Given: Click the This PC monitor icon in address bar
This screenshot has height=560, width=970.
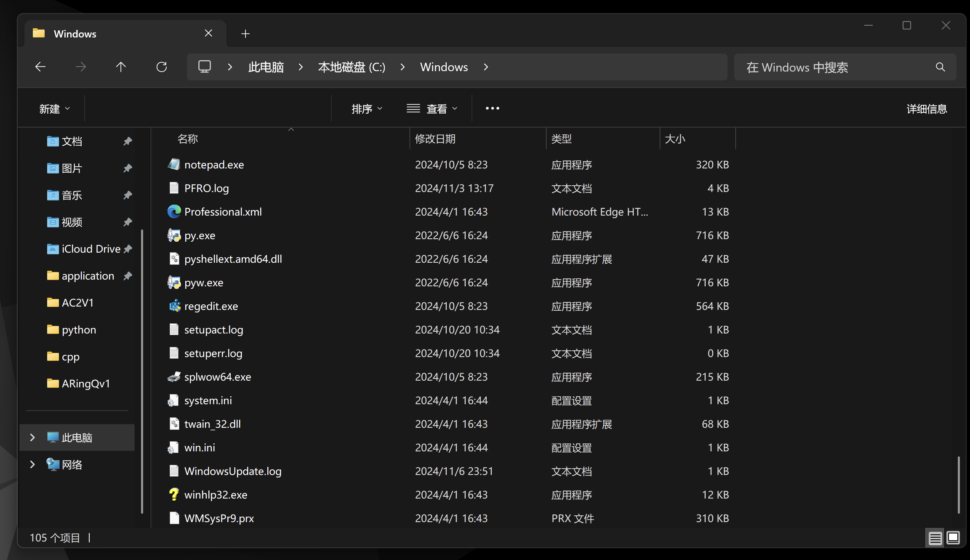Looking at the screenshot, I should [x=205, y=67].
